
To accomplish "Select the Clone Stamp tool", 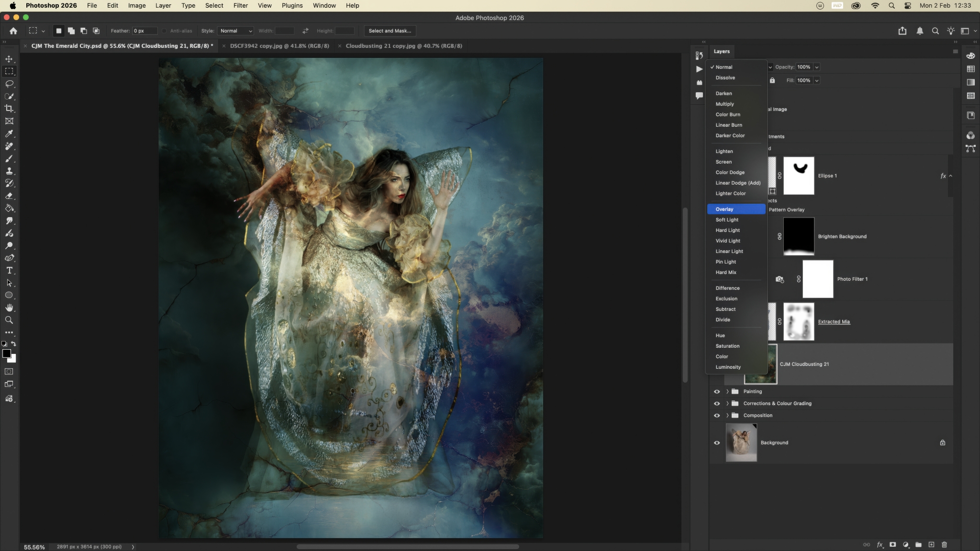I will (9, 171).
